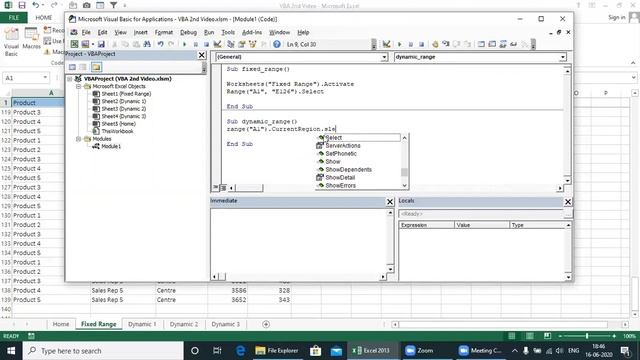640x360 pixels.
Task: Run Sub with Standard toolbar play icon
Action: tap(184, 44)
